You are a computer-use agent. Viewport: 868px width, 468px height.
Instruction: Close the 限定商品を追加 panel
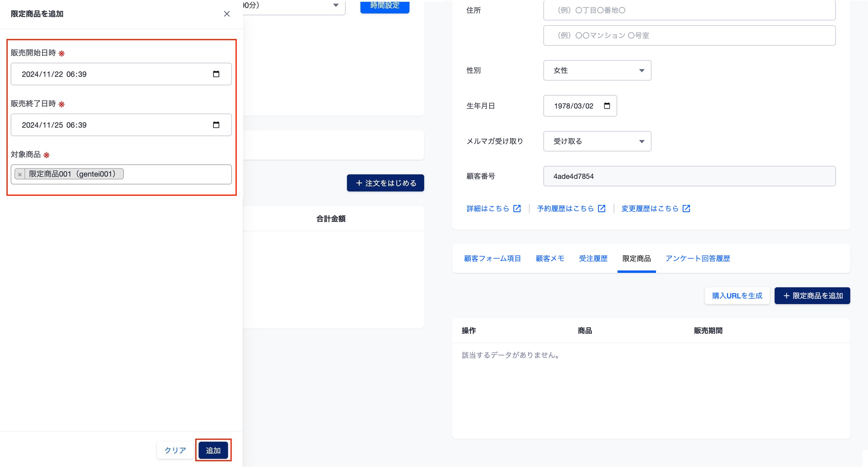pyautogui.click(x=227, y=14)
